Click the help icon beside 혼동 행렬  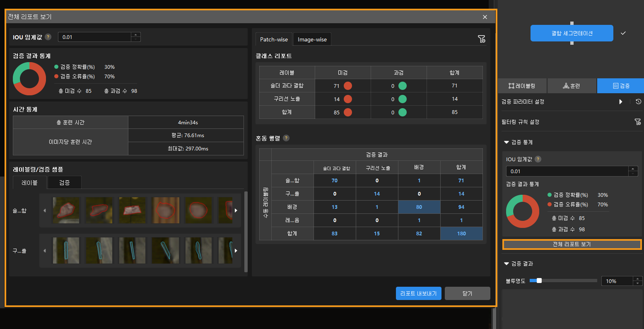(286, 138)
